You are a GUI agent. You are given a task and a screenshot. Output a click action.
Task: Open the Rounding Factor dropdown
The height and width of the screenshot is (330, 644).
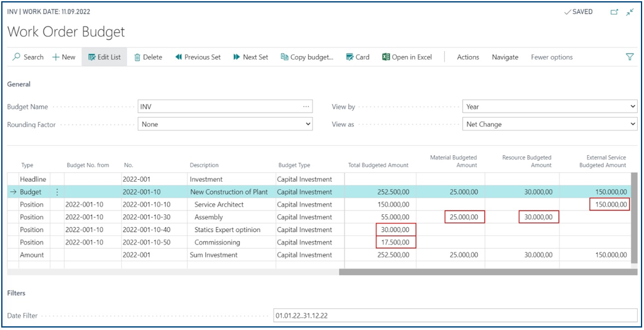pyautogui.click(x=225, y=124)
